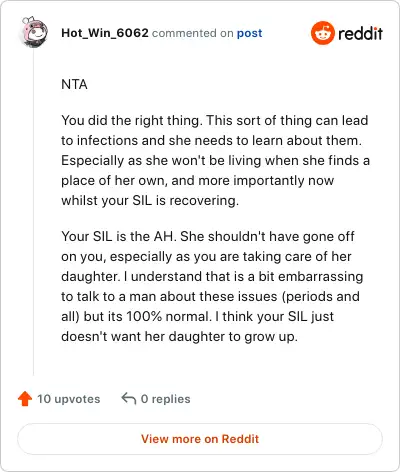Click the closing line "doesn't want her daughter"
This screenshot has height=472, width=400.
coord(179,336)
